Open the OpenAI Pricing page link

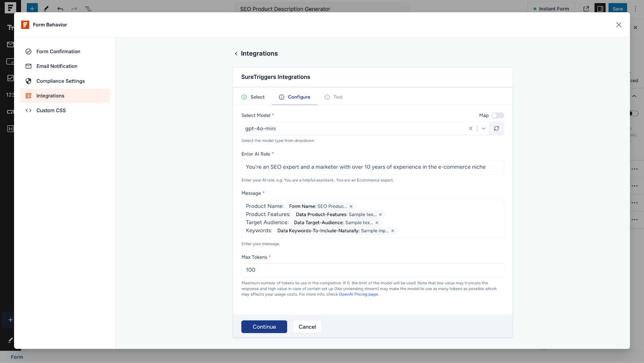coord(358,294)
